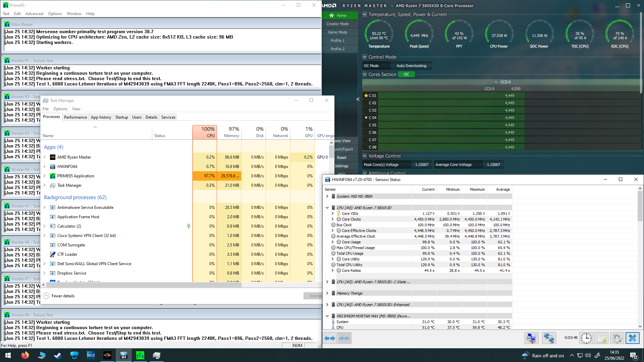644x362 pixels.
Task: Click the HWiNFO reset clock icon
Action: pos(586,338)
